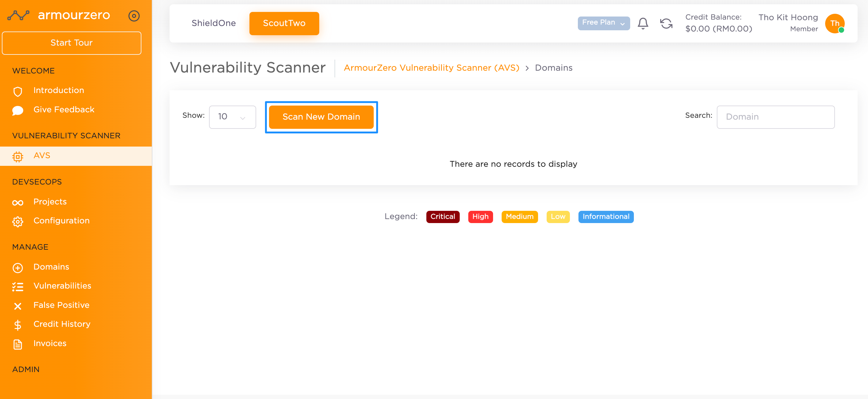
Task: Click the High legend badge
Action: [x=480, y=217]
